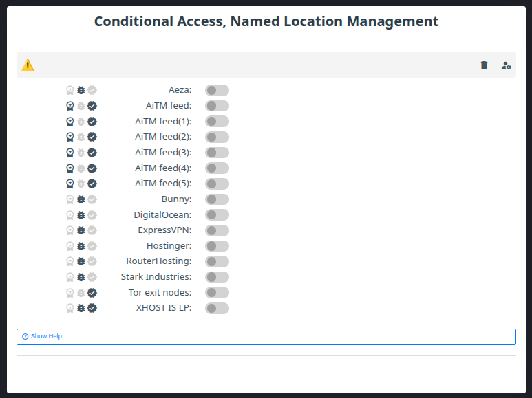Click the trash delete icon in header
Viewport: 532px width, 398px height.
pyautogui.click(x=484, y=65)
